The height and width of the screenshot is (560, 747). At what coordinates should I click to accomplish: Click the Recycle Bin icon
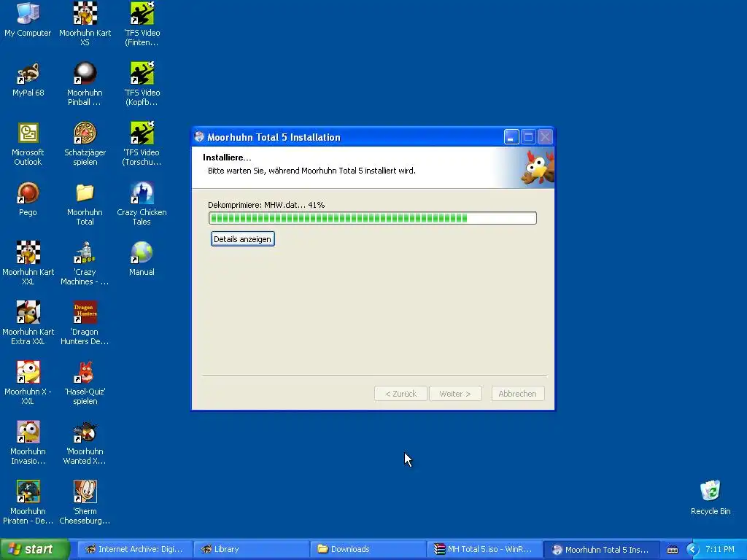pyautogui.click(x=711, y=492)
